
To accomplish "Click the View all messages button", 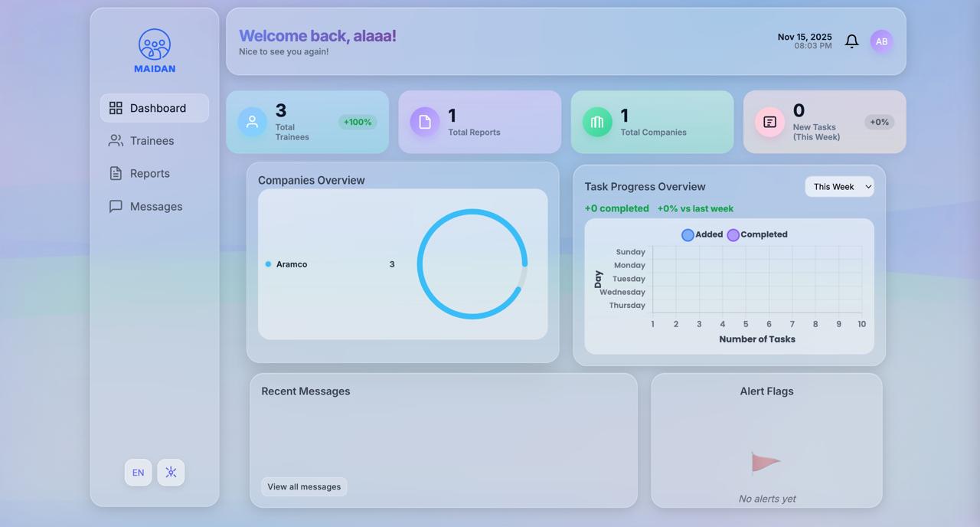I will click(x=303, y=486).
